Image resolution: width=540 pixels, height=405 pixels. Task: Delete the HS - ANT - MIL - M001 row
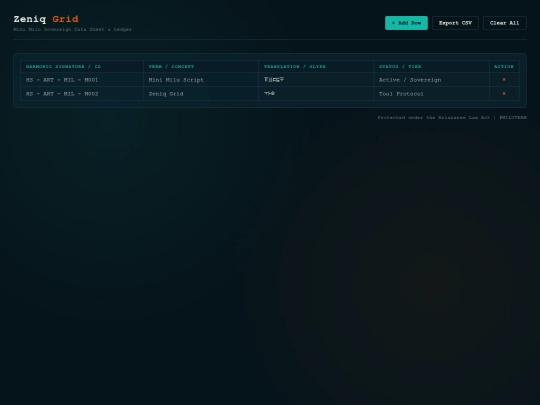pos(504,80)
